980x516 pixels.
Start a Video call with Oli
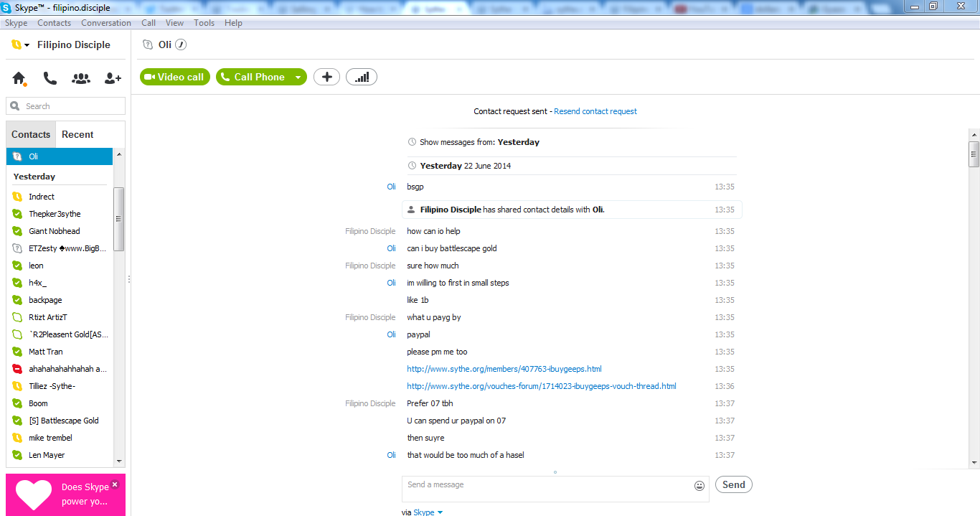coord(175,77)
